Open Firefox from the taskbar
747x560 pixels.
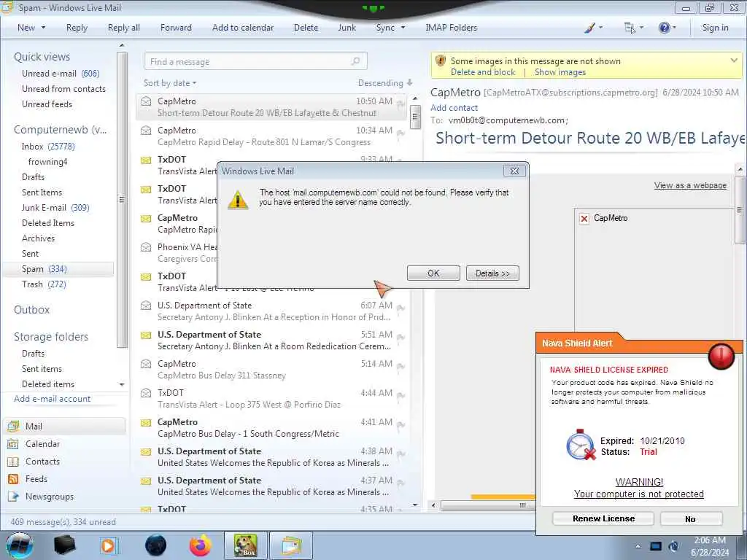pos(200,545)
